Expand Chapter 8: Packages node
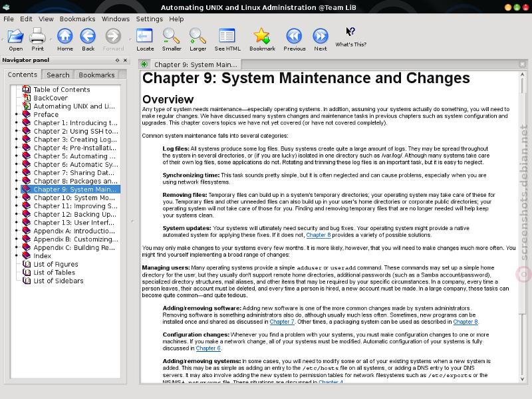The height and width of the screenshot is (399, 532). click(x=16, y=181)
